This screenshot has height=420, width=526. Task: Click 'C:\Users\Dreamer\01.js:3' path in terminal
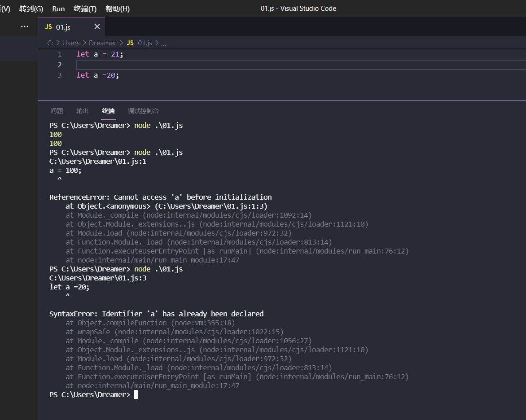coord(98,278)
